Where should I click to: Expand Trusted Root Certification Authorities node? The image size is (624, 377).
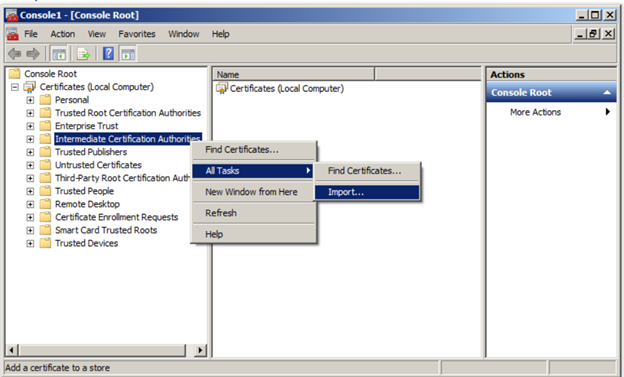[x=30, y=113]
